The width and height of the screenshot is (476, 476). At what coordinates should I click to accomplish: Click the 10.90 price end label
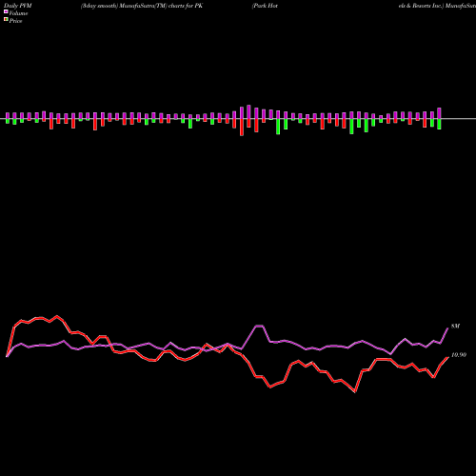[459, 355]
